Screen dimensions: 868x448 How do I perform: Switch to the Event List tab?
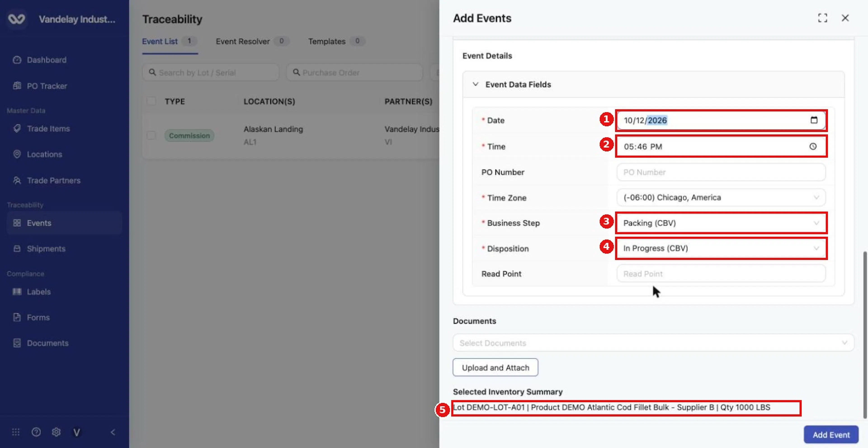pyautogui.click(x=170, y=41)
